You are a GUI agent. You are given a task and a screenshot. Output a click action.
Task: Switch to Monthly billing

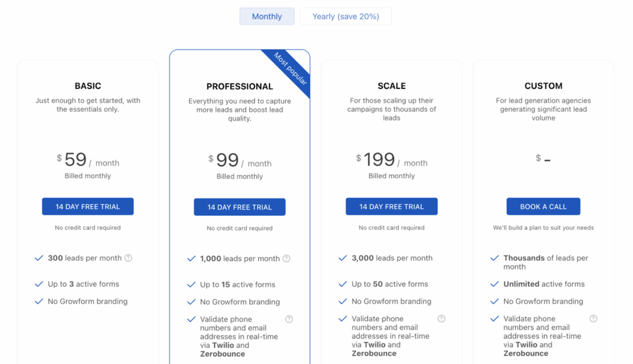pyautogui.click(x=267, y=17)
